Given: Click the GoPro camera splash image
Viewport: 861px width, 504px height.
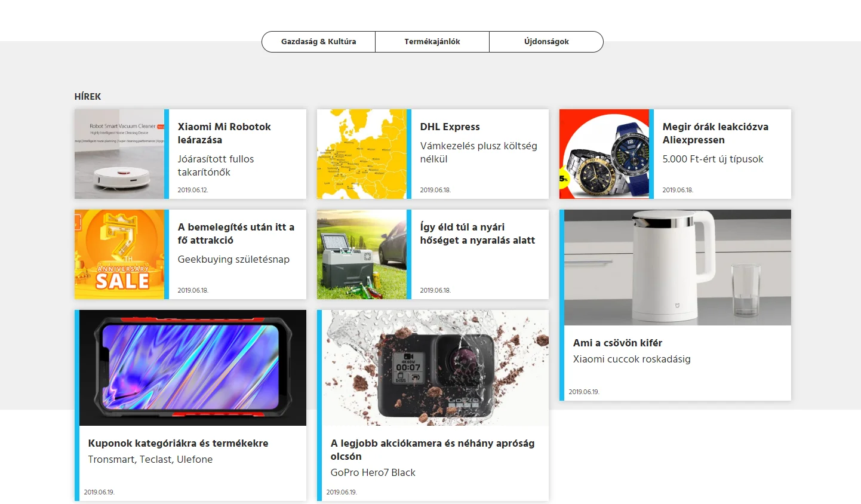Looking at the screenshot, I should pyautogui.click(x=435, y=368).
